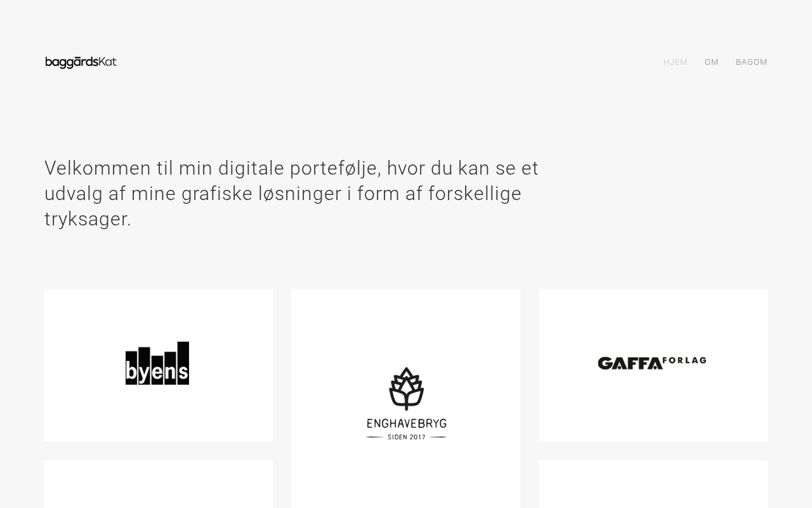Open the GAFFA logo project
Viewport: 812px width, 508px height.
click(x=630, y=363)
